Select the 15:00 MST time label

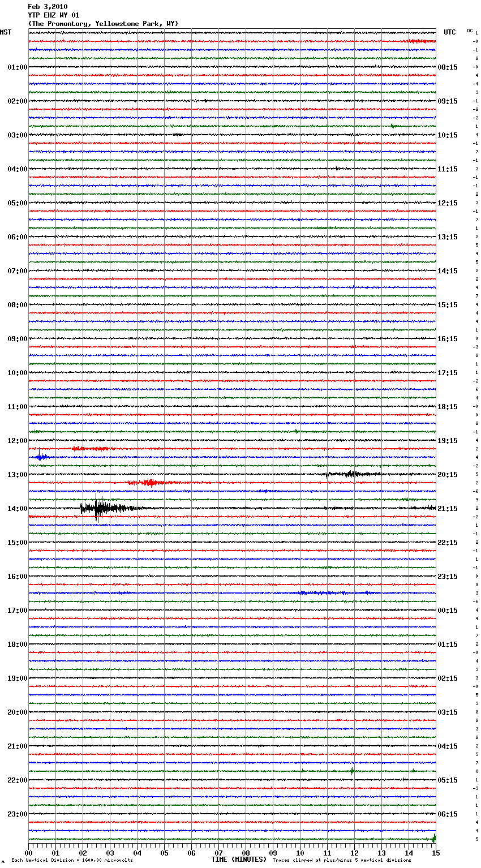(x=17, y=543)
